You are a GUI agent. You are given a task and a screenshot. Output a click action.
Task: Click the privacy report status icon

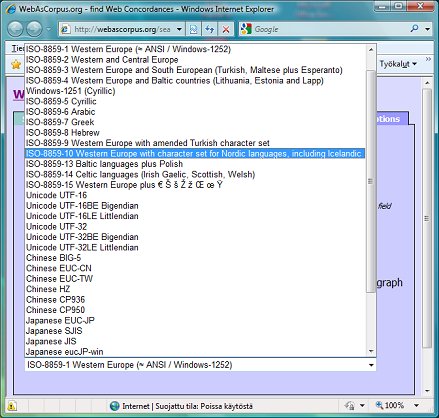[x=349, y=406]
